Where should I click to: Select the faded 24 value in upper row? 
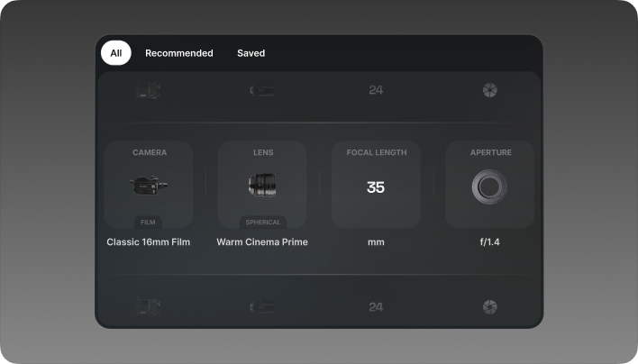click(376, 90)
